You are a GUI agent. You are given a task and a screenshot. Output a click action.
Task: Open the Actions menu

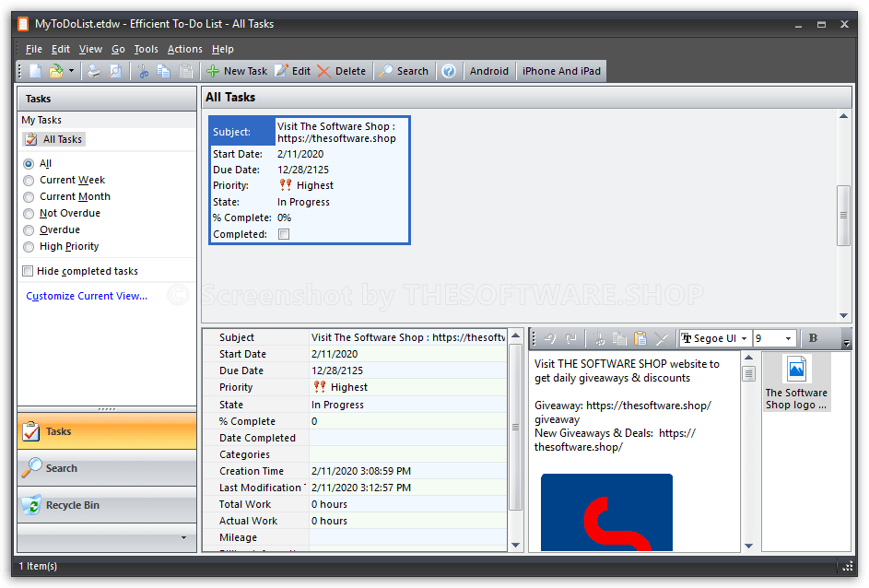click(184, 49)
